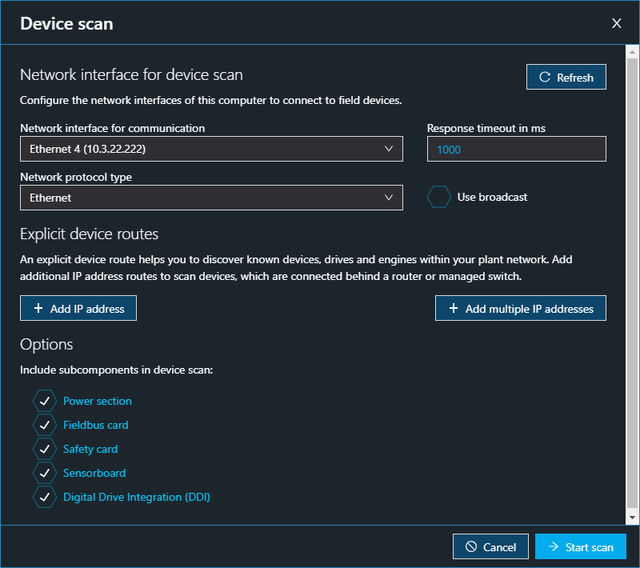The height and width of the screenshot is (568, 640).
Task: Uncheck the Sensorboard checkbox
Action: pos(45,473)
